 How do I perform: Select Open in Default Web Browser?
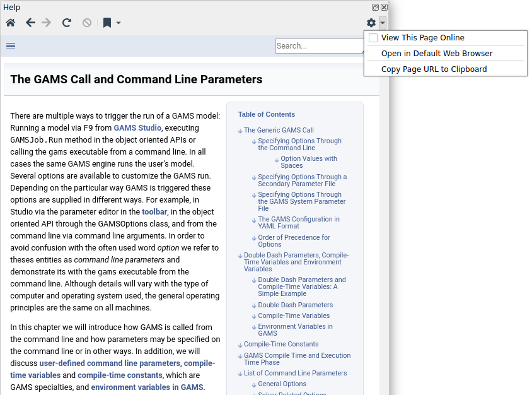click(x=437, y=54)
